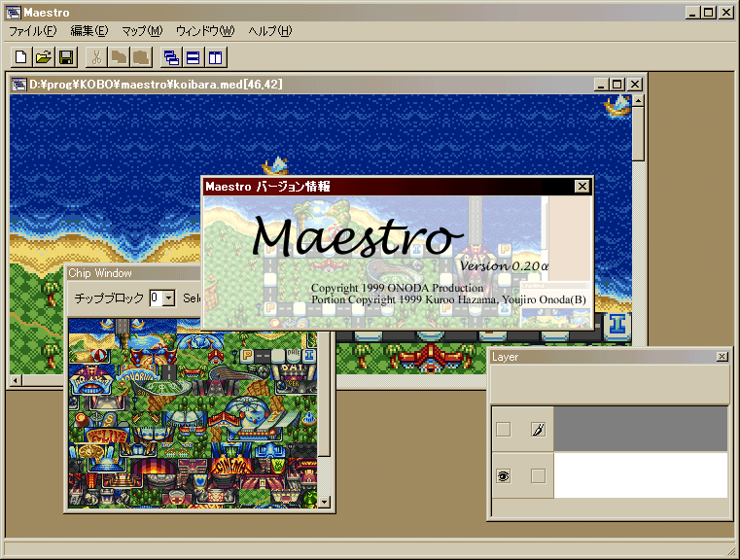The height and width of the screenshot is (560, 740).
Task: Open the チップブロック dropdown
Action: 168,298
